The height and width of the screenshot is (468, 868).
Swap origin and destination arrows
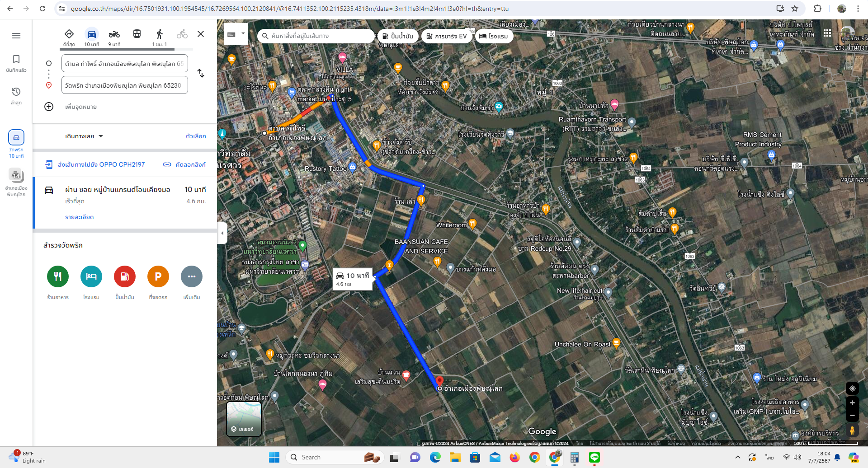pyautogui.click(x=201, y=73)
